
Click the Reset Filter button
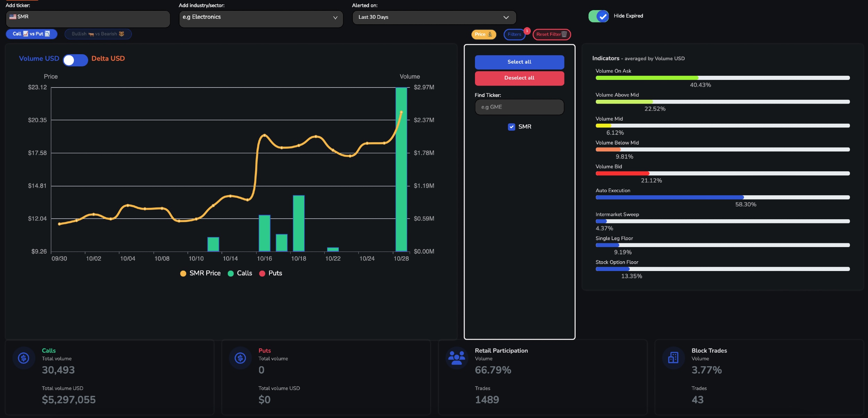(x=551, y=34)
